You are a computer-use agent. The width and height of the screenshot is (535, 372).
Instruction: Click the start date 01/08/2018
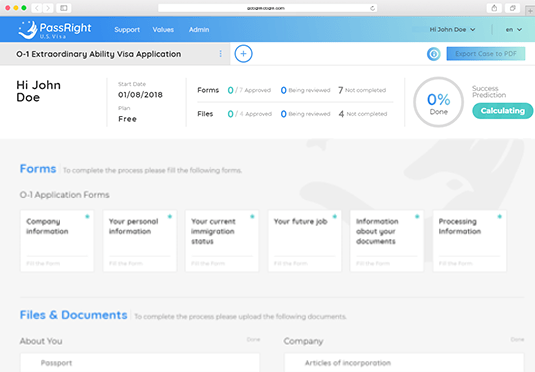click(x=140, y=95)
